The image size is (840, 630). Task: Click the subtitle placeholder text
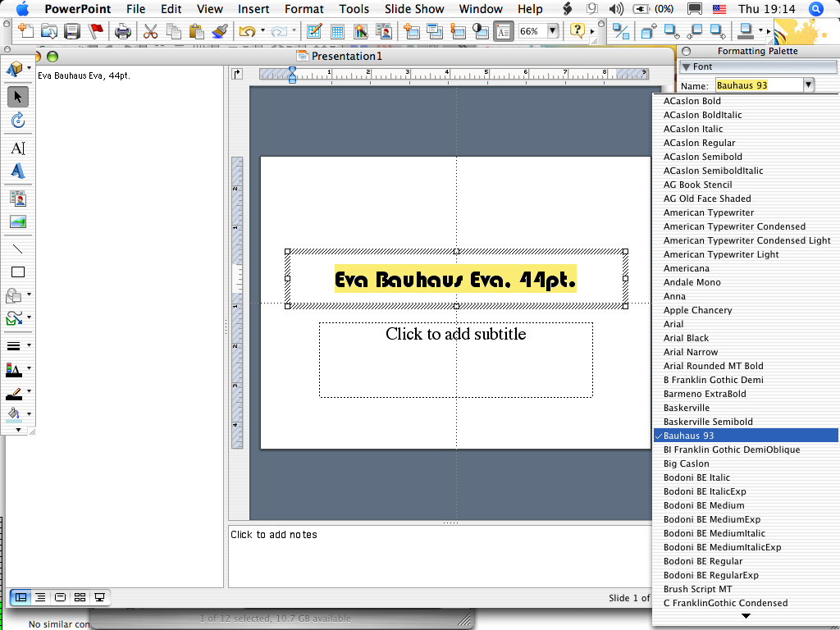(456, 335)
